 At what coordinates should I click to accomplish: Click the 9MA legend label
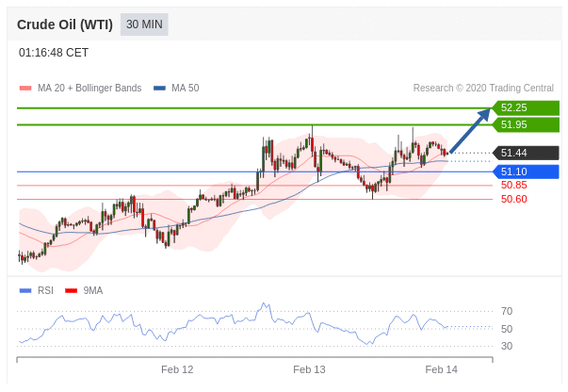[93, 290]
